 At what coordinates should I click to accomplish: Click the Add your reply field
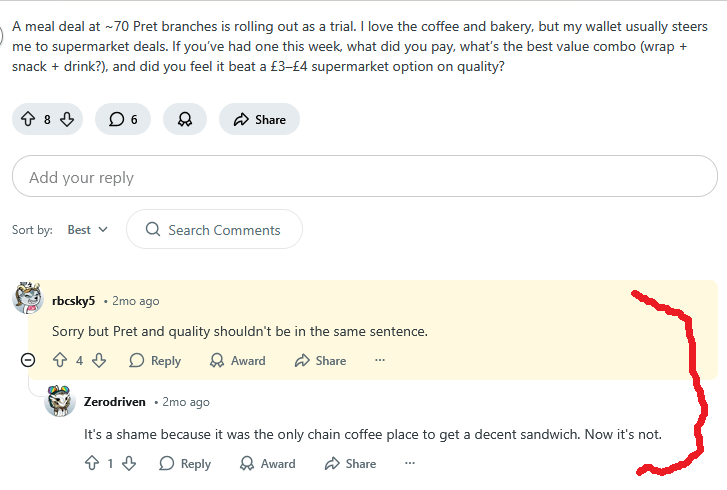[364, 177]
